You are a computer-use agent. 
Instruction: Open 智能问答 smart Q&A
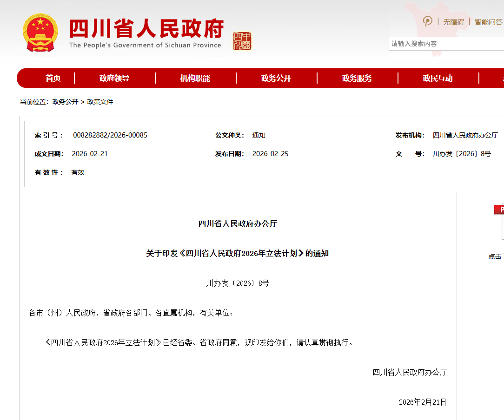tap(488, 22)
